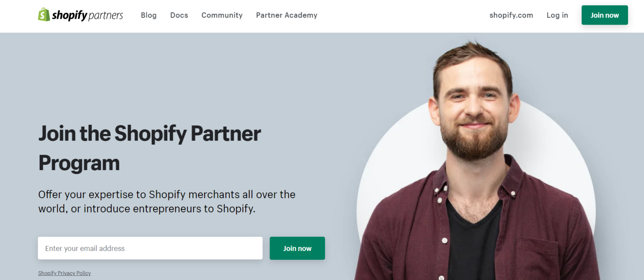
Task: Click the "shopify partners" wordmark text
Action: click(87, 16)
